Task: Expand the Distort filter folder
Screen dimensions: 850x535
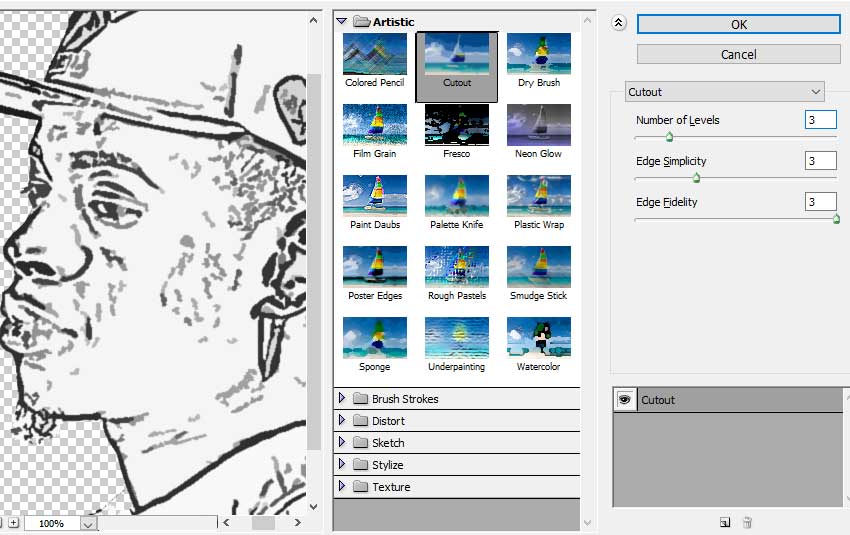Action: click(342, 421)
